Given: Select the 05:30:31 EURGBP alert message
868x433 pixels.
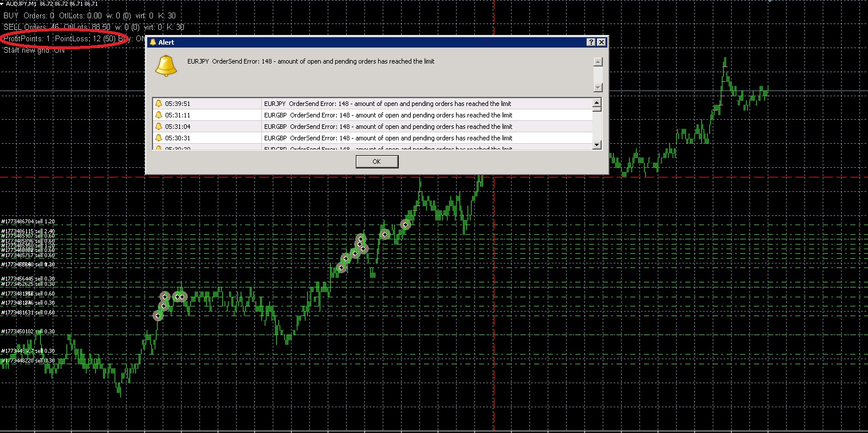Looking at the screenshot, I should tap(388, 138).
